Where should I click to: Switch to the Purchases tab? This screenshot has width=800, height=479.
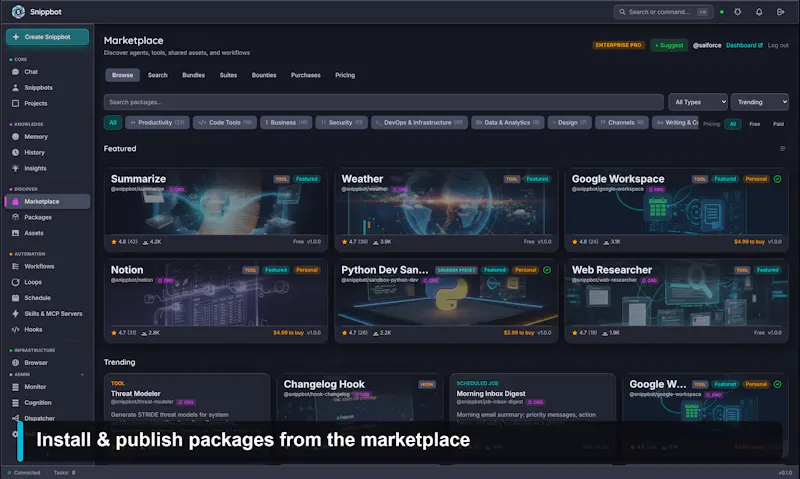click(306, 75)
